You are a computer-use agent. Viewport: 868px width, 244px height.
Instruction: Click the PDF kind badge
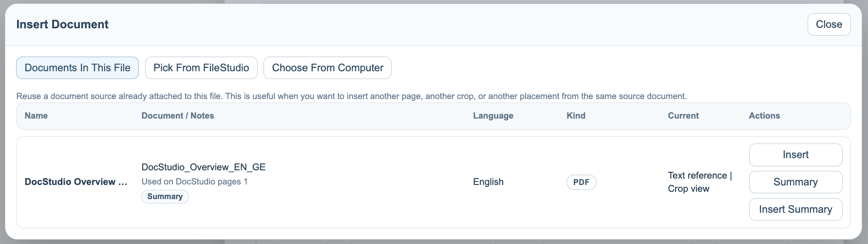pyautogui.click(x=581, y=182)
